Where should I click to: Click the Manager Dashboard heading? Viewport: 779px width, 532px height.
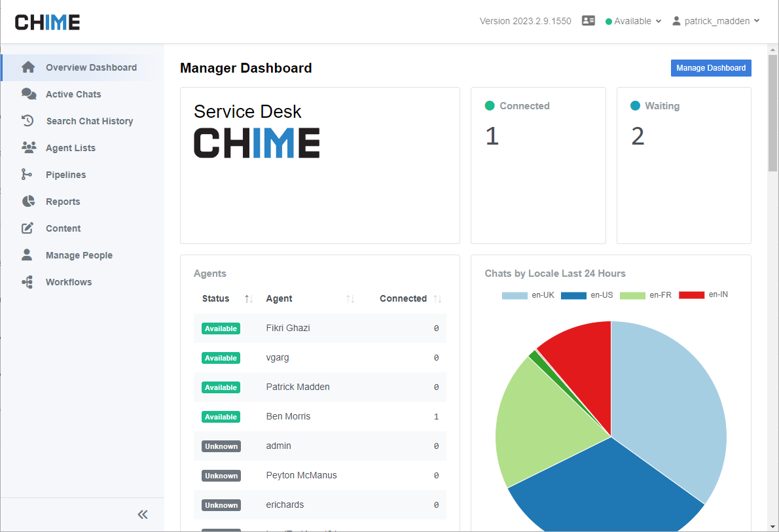(246, 68)
